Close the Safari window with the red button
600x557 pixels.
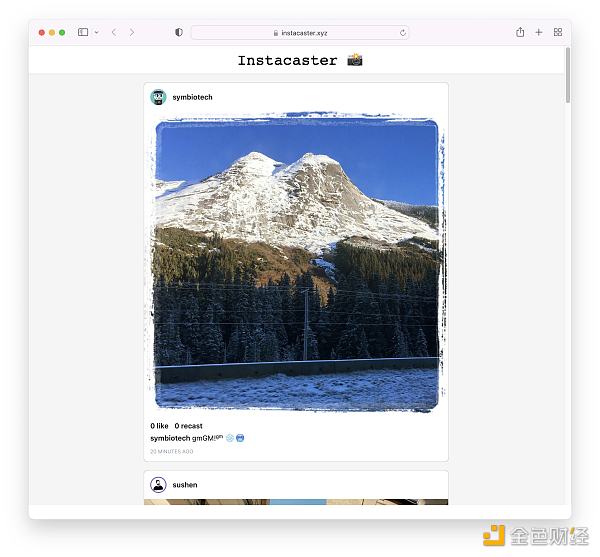click(x=42, y=33)
